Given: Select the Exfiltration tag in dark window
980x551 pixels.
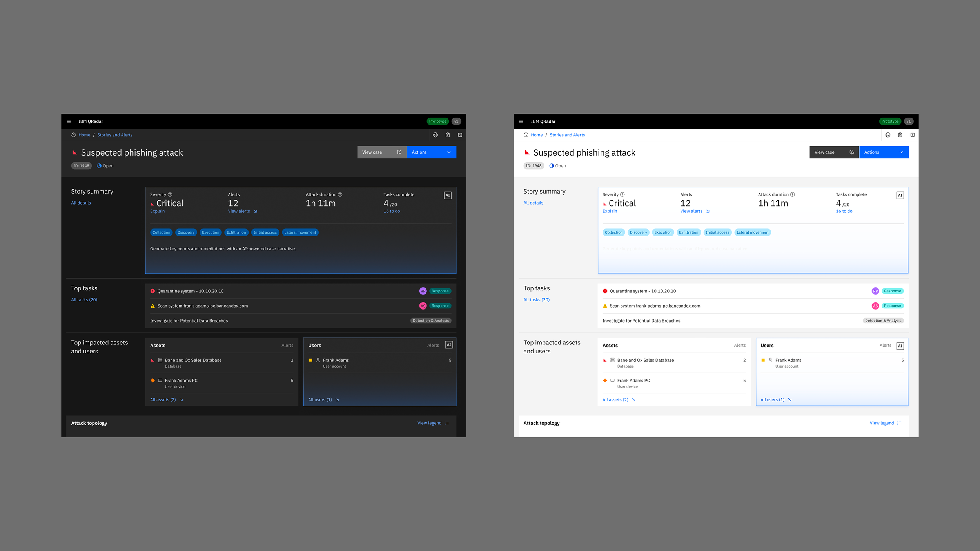Looking at the screenshot, I should tap(236, 232).
